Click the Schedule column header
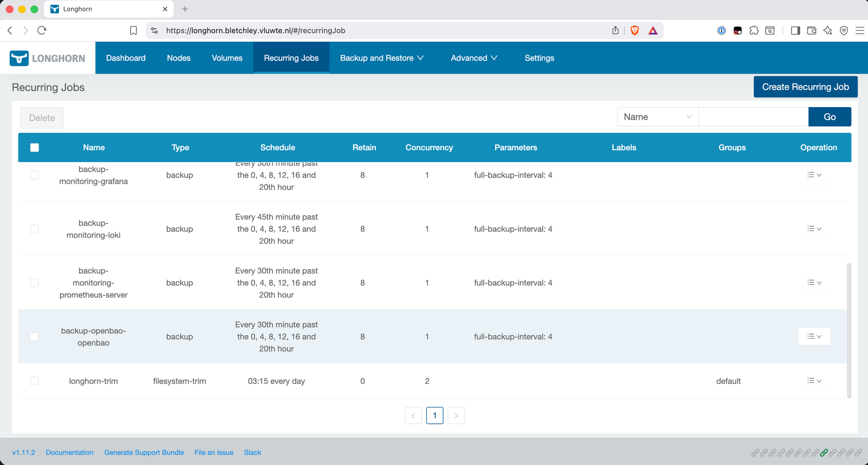The width and height of the screenshot is (868, 465). [x=278, y=147]
